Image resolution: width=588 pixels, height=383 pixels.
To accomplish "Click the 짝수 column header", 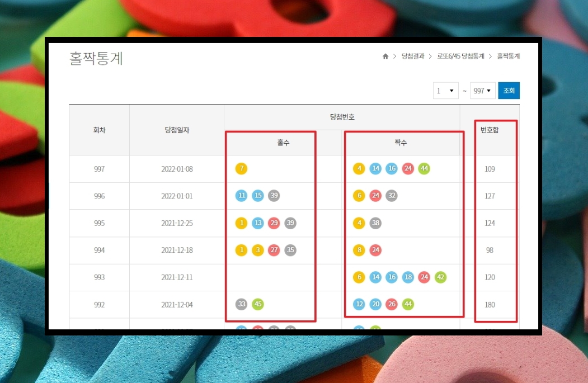I will click(401, 143).
